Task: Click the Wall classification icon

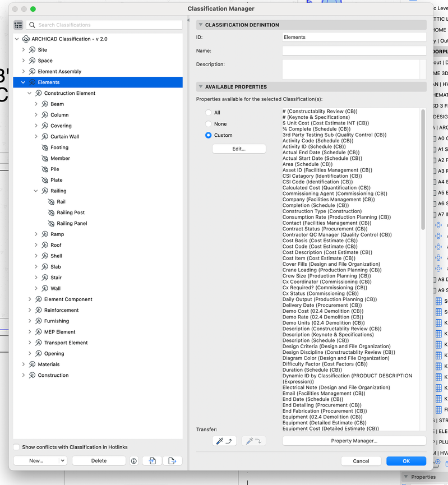Action: (x=45, y=288)
